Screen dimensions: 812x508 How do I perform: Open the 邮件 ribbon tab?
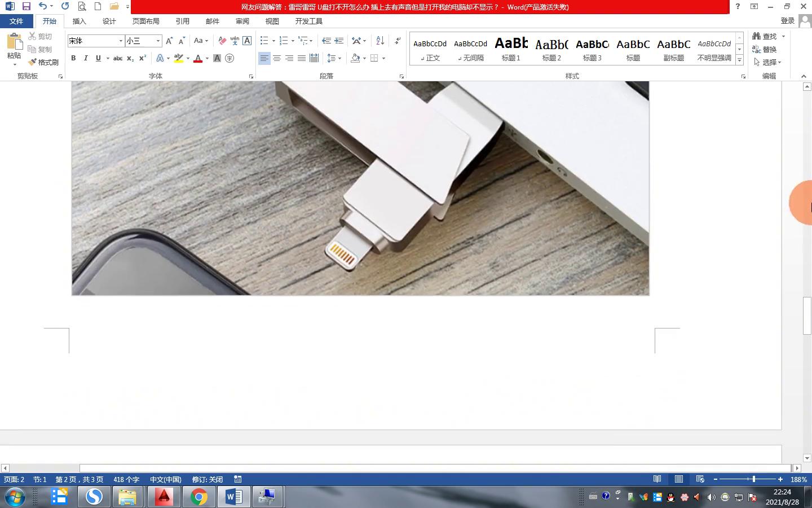point(212,21)
